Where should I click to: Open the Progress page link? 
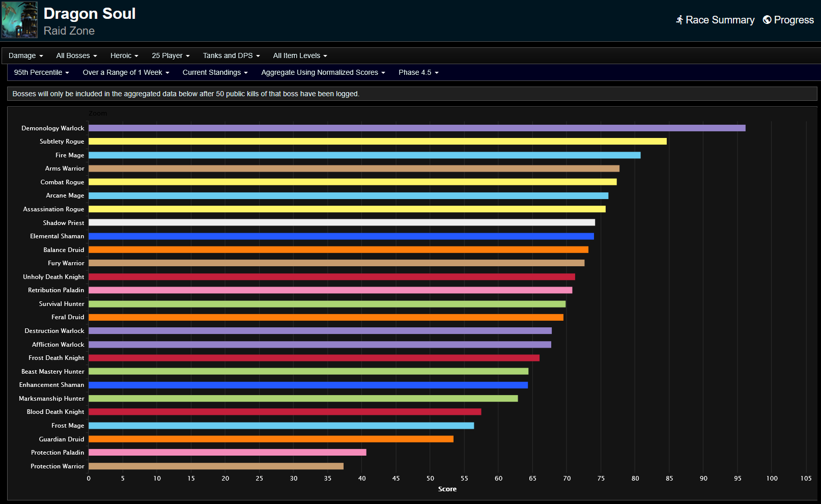coord(794,20)
